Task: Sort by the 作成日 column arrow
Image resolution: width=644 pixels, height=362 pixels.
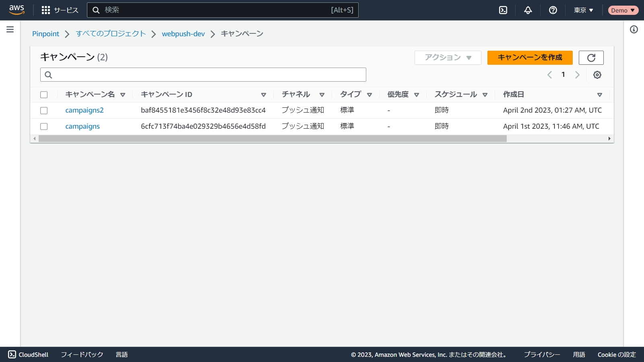Action: 599,95
